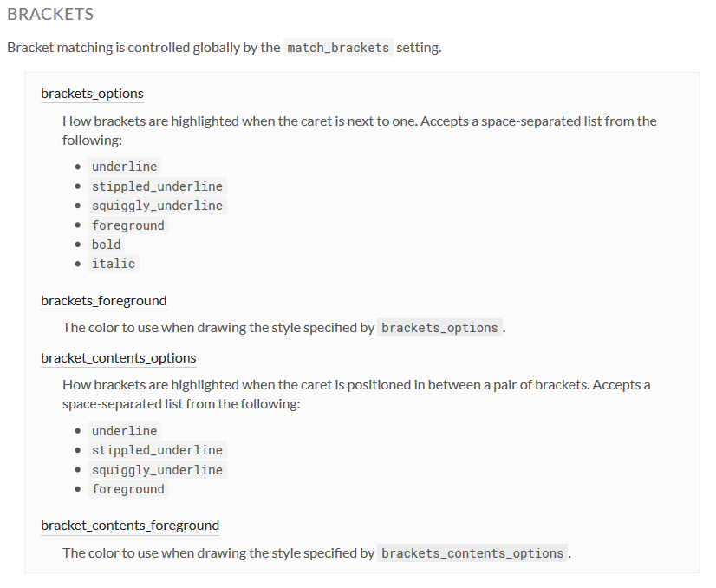Viewport: 716px width, 588px height.
Task: Select squiggly_underline in the brackets_options list
Action: coord(157,206)
